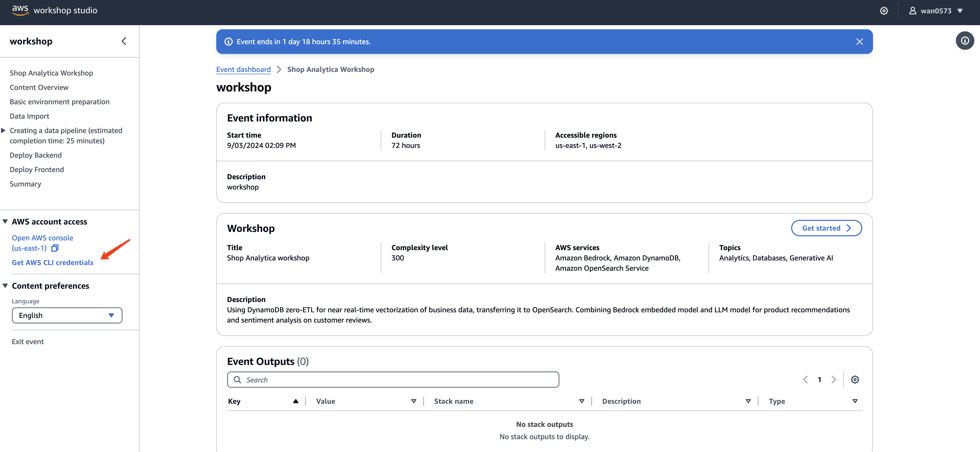Copy the AWS console link icon
The width and height of the screenshot is (980, 452).
point(55,248)
